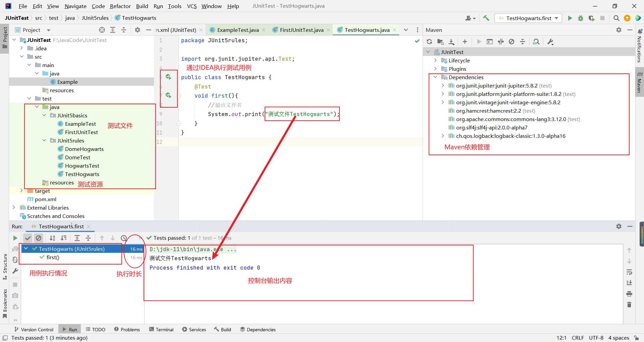Reload all Maven projects
The width and height of the screenshot is (644, 342).
[x=429, y=42]
